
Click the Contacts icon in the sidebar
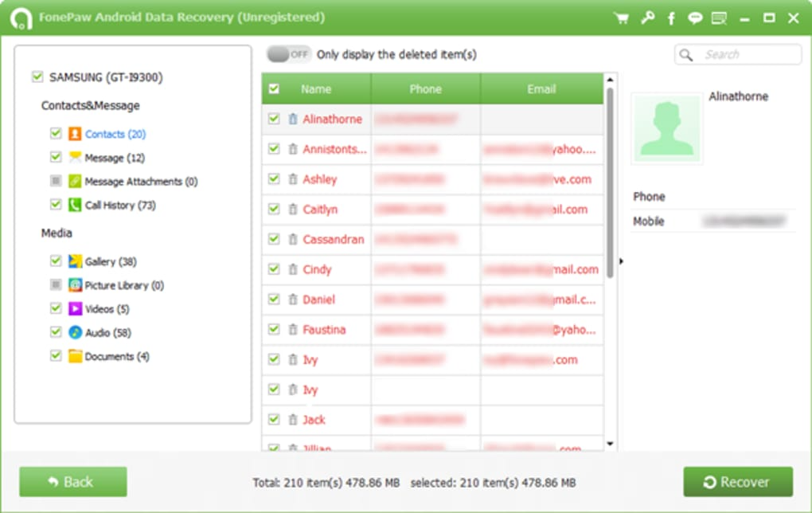73,133
